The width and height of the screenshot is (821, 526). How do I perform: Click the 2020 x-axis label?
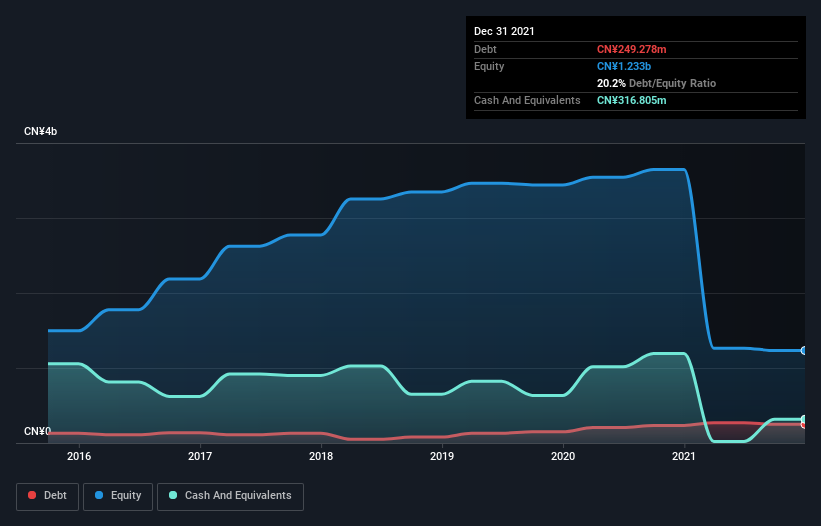(x=563, y=456)
